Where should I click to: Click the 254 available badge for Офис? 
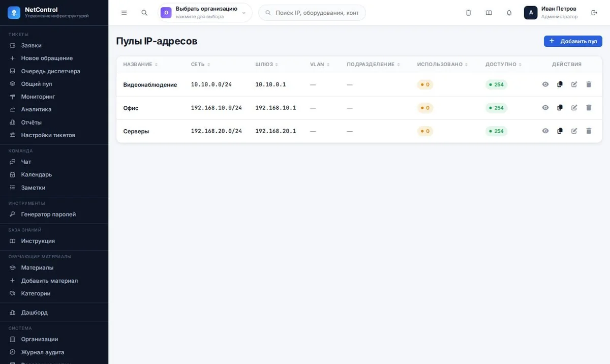click(x=496, y=108)
